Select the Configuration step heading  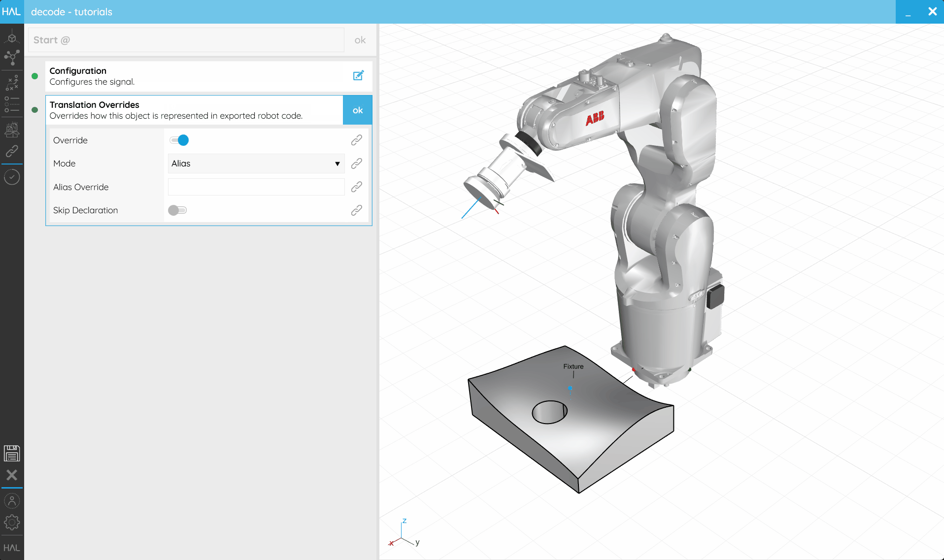click(x=78, y=71)
